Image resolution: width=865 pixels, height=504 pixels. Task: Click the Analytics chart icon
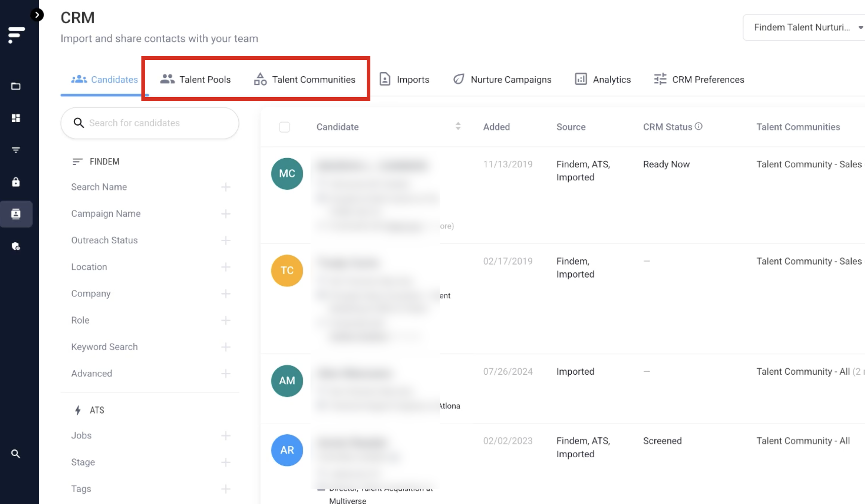click(x=581, y=79)
